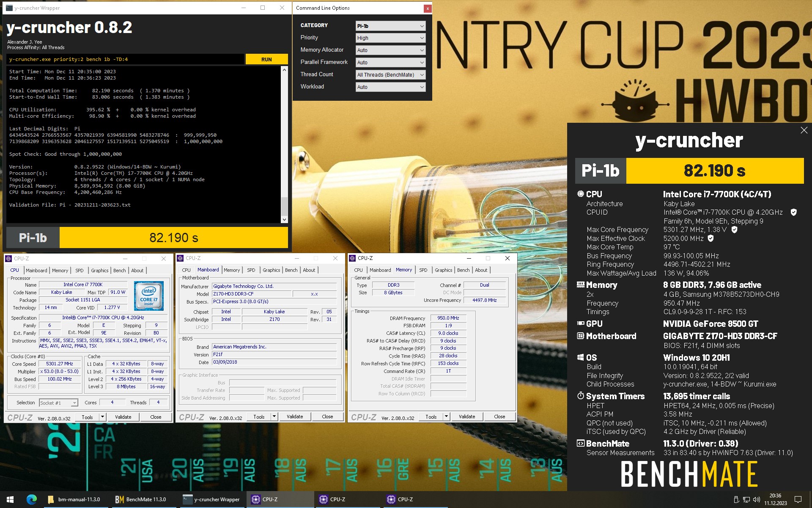
Task: Click the Motherboard icon in BenchMate panel
Action: point(581,336)
